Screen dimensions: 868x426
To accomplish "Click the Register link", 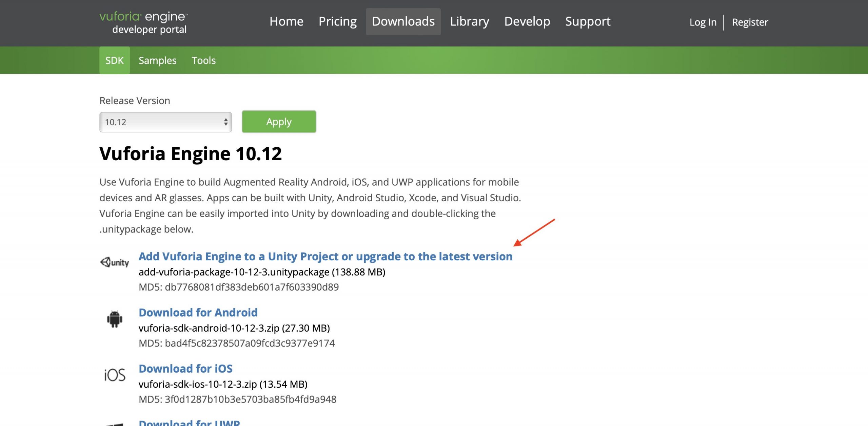I will tap(750, 22).
